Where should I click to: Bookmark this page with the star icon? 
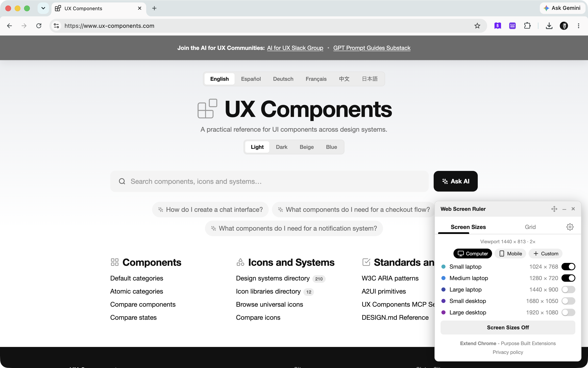click(477, 26)
